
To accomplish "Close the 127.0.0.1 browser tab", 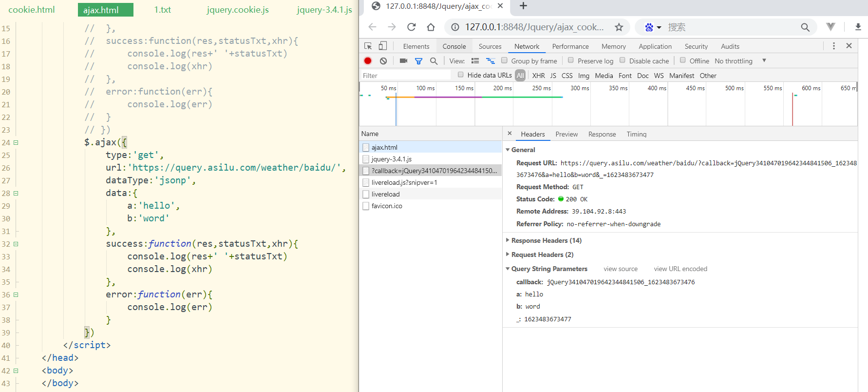I will click(500, 6).
